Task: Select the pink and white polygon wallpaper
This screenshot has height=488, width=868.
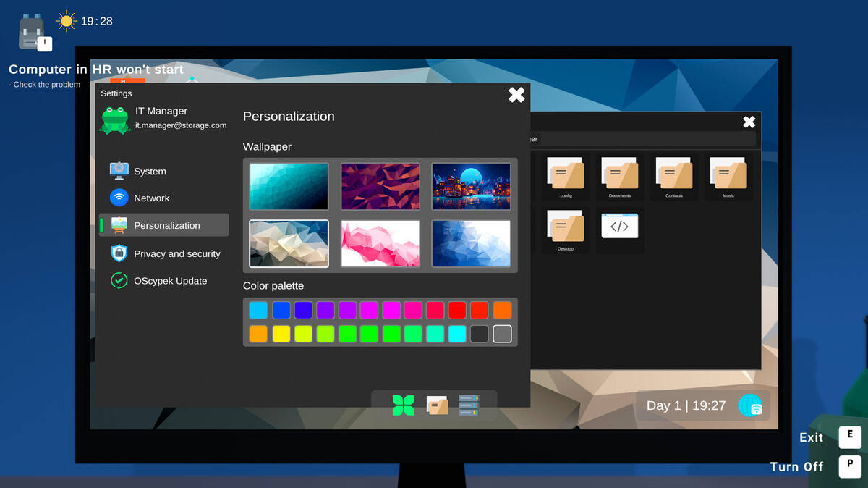Action: click(x=380, y=244)
